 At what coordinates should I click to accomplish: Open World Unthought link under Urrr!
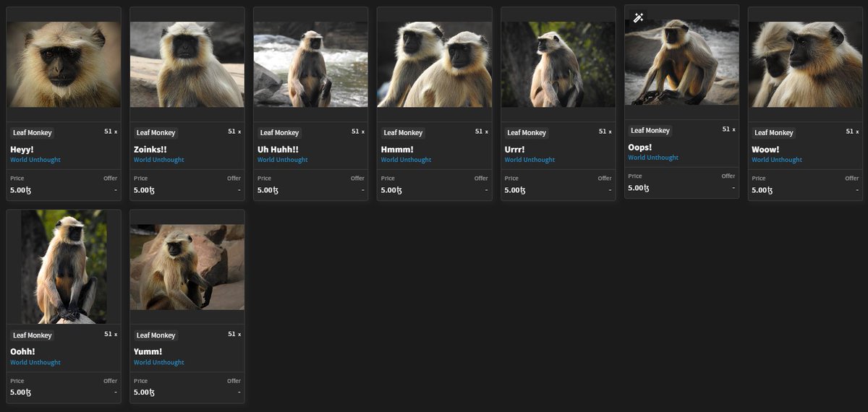530,160
